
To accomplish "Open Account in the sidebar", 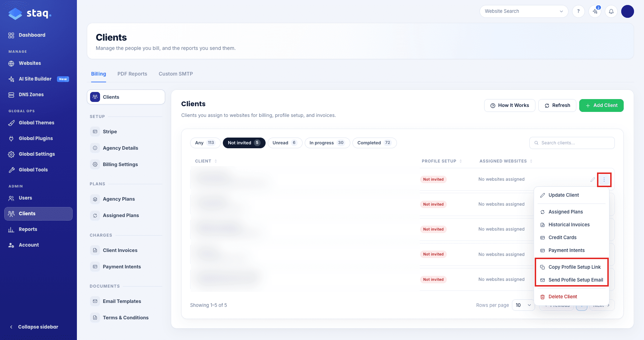I will (x=38, y=245).
